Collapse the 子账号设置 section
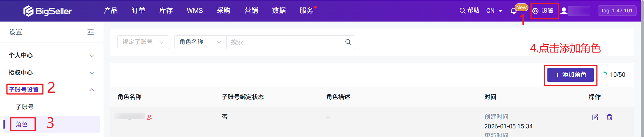644x137 pixels. [92, 90]
